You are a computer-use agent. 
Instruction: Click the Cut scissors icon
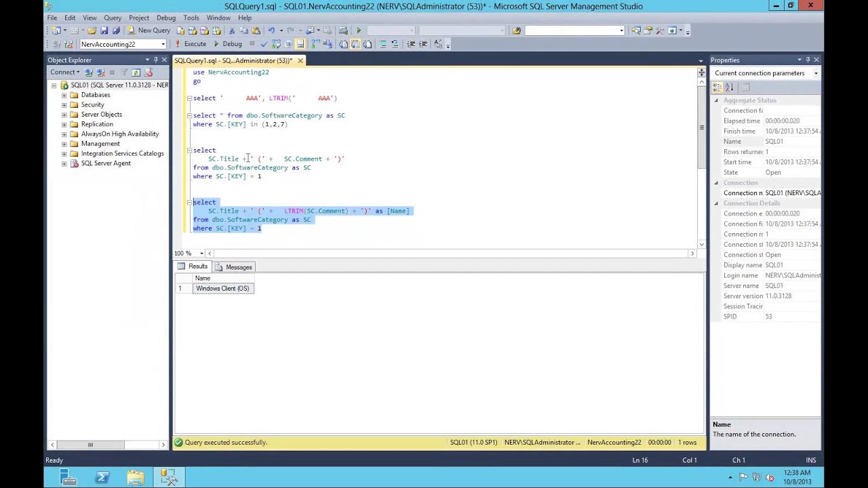232,30
